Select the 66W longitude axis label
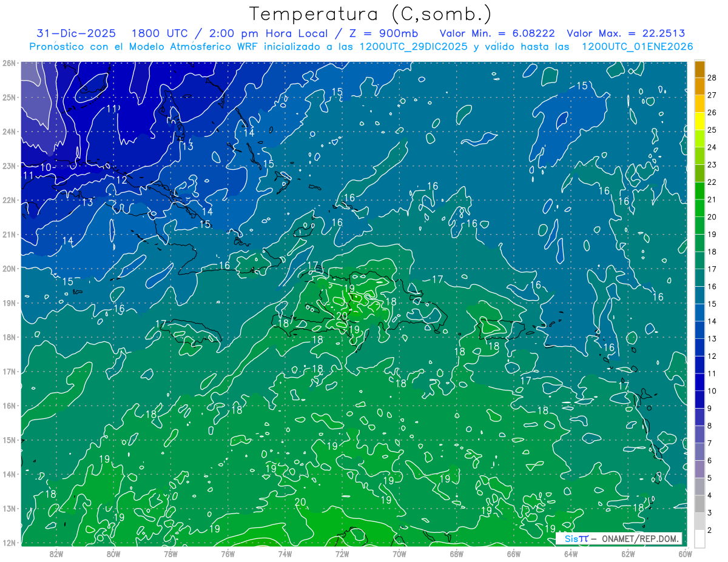The image size is (728, 562). [x=513, y=554]
